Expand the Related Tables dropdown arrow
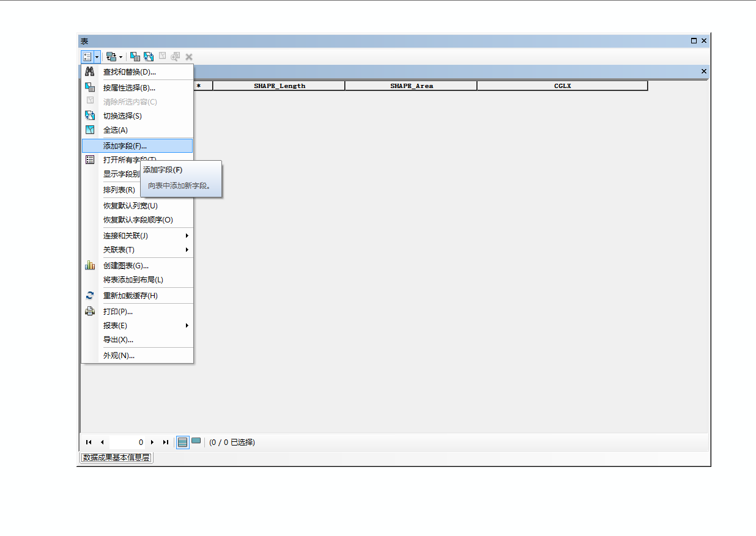The image size is (756, 536). (120, 56)
